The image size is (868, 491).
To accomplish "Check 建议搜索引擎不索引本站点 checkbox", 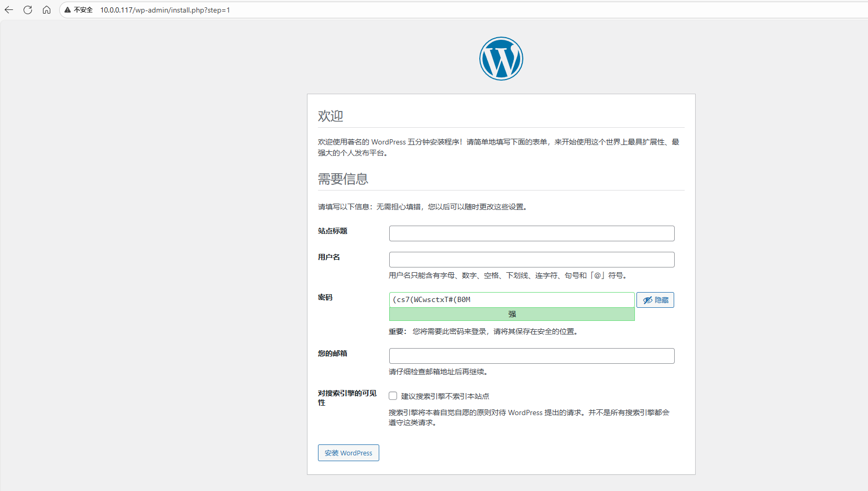I will click(x=393, y=396).
